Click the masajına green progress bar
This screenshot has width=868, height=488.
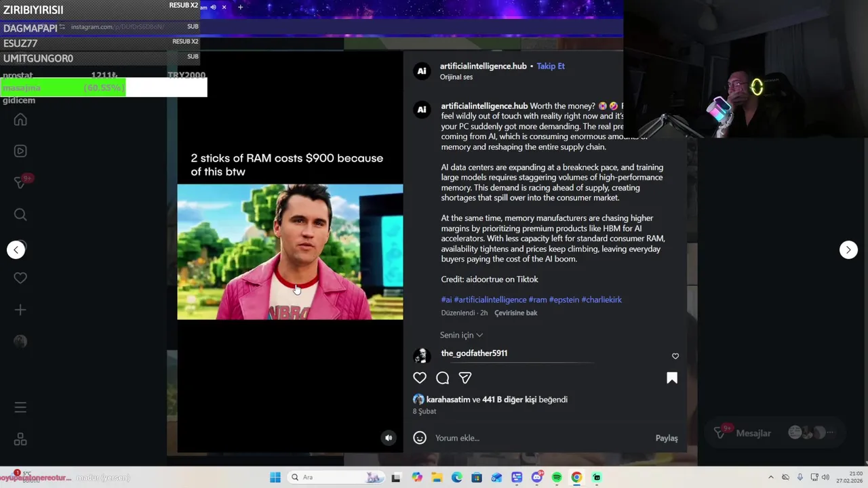pyautogui.click(x=63, y=87)
